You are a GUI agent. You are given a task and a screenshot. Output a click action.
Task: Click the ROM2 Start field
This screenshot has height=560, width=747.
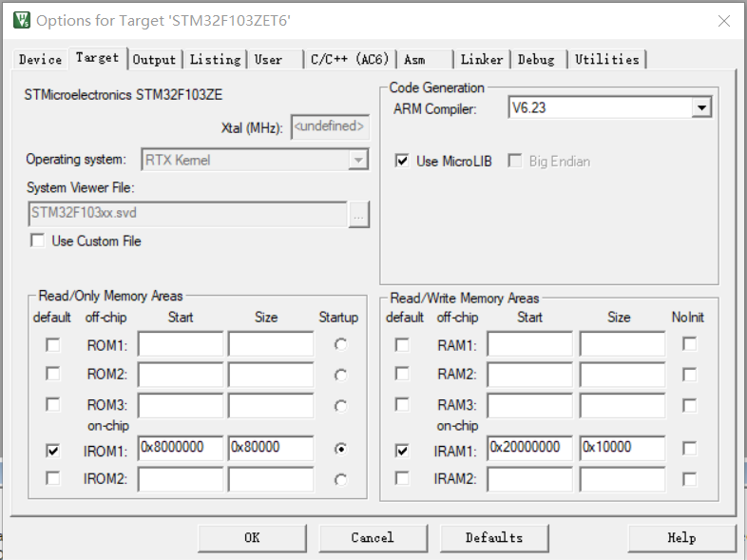(181, 375)
